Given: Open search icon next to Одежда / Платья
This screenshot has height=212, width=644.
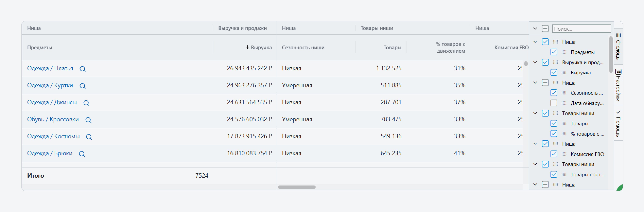Looking at the screenshot, I should pyautogui.click(x=83, y=69).
